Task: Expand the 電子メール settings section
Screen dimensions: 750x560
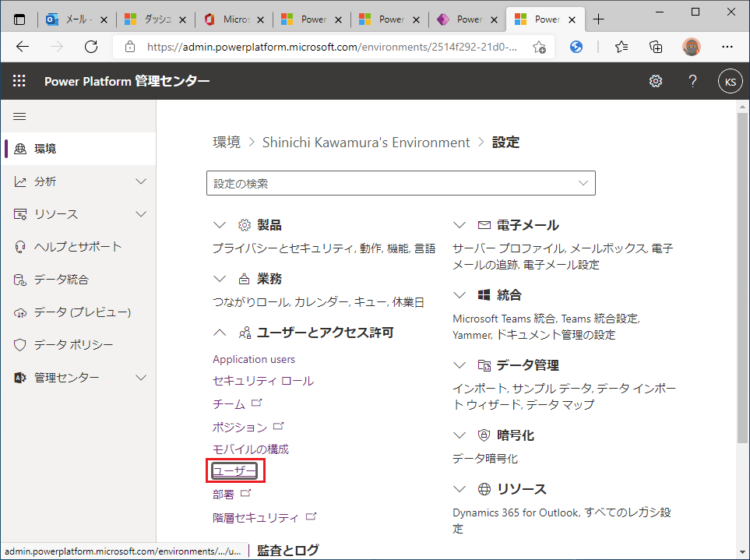Action: tap(460, 225)
